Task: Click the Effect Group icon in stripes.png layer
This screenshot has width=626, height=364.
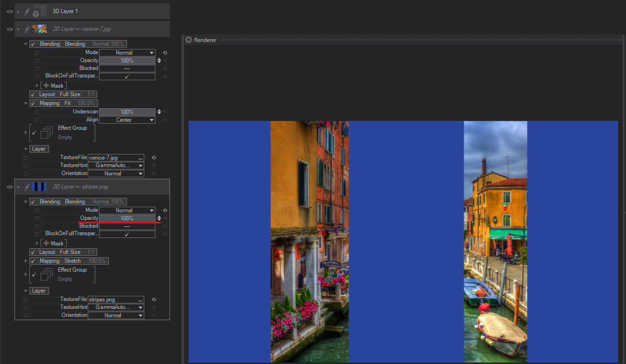Action: [46, 275]
